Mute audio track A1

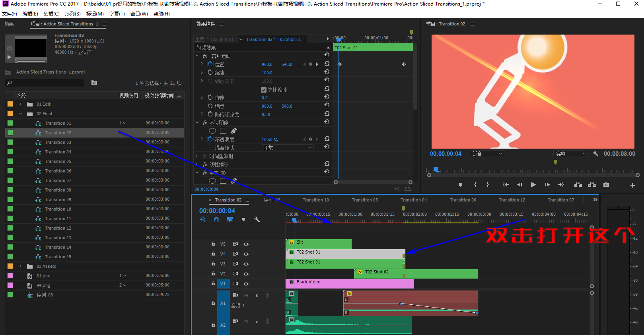[x=246, y=295]
